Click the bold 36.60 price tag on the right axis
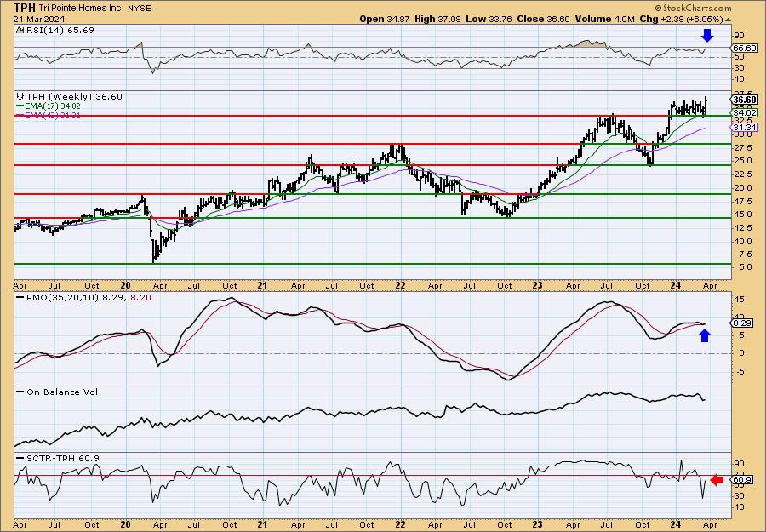 746,100
